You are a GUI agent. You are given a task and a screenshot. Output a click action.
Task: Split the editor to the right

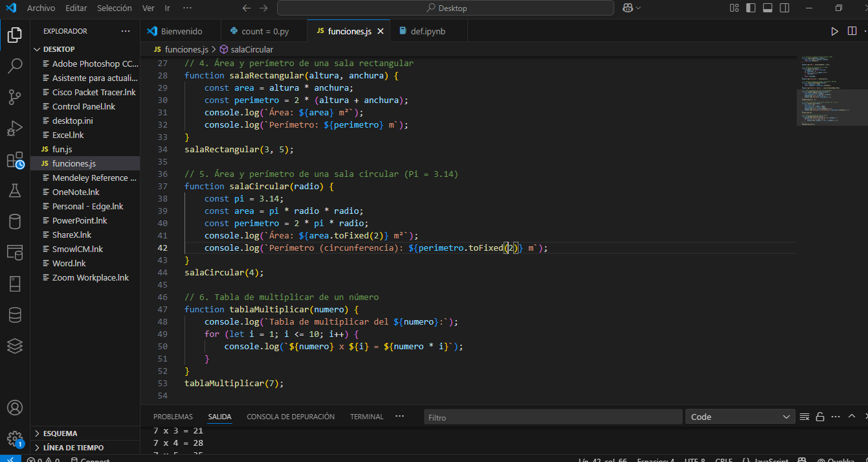point(851,31)
